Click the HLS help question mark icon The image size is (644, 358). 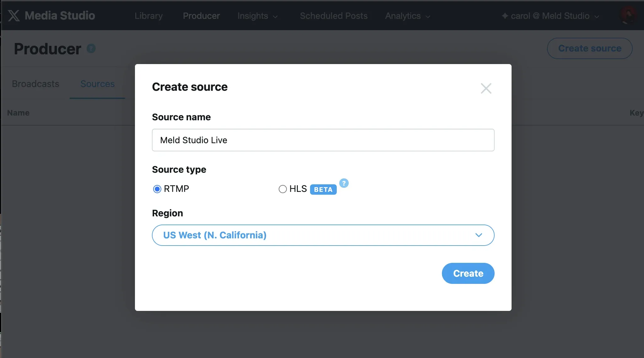pyautogui.click(x=344, y=183)
